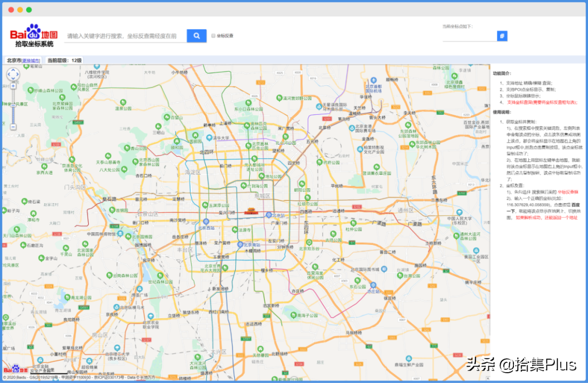
Task: Enable the 坐标反查 checkbox
Action: pyautogui.click(x=213, y=36)
